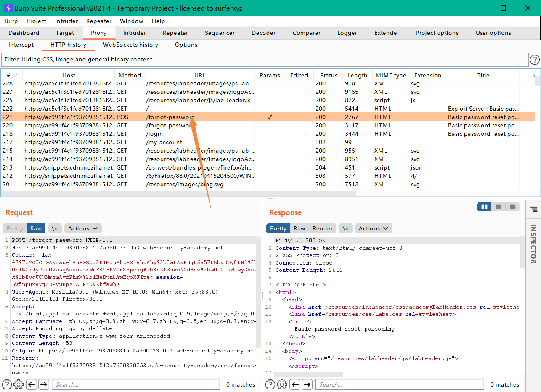This screenshot has height=392, width=541.
Task: Switch response view to Render
Action: coord(323,228)
